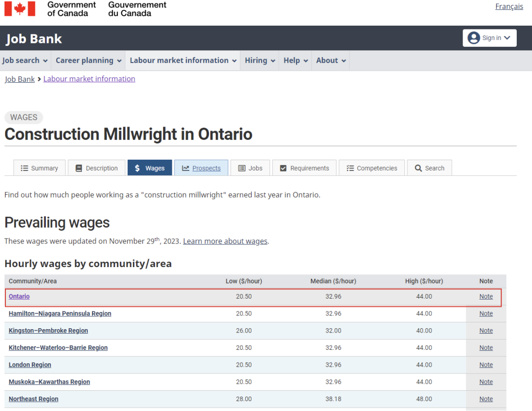Click Note link for Kingston–Pembroke row
This screenshot has height=411, width=532.
pos(486,331)
